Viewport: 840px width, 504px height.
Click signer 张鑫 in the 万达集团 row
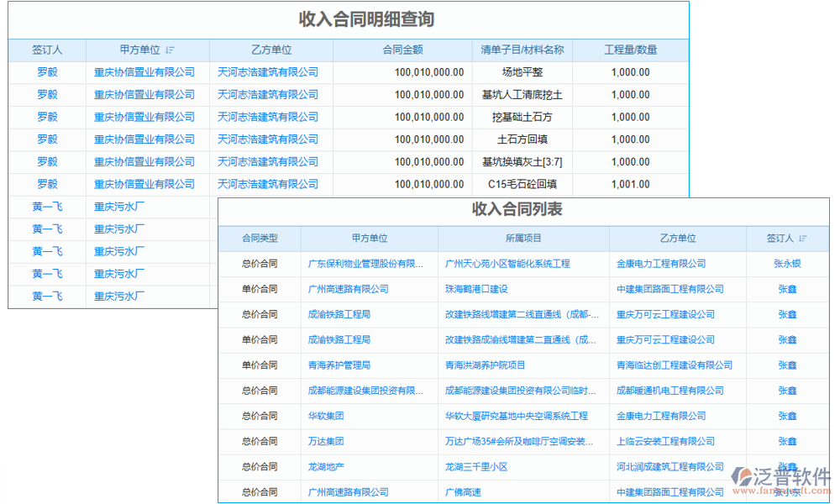[x=785, y=441]
